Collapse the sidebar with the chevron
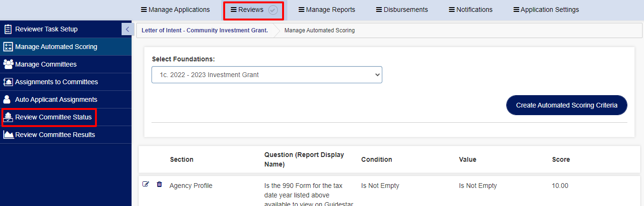644x206 pixels. 127,29
